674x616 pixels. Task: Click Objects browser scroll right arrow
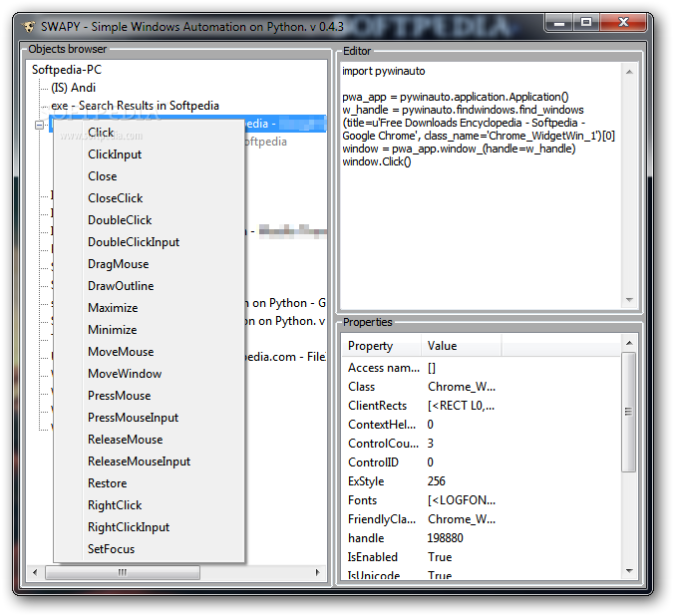tap(318, 572)
